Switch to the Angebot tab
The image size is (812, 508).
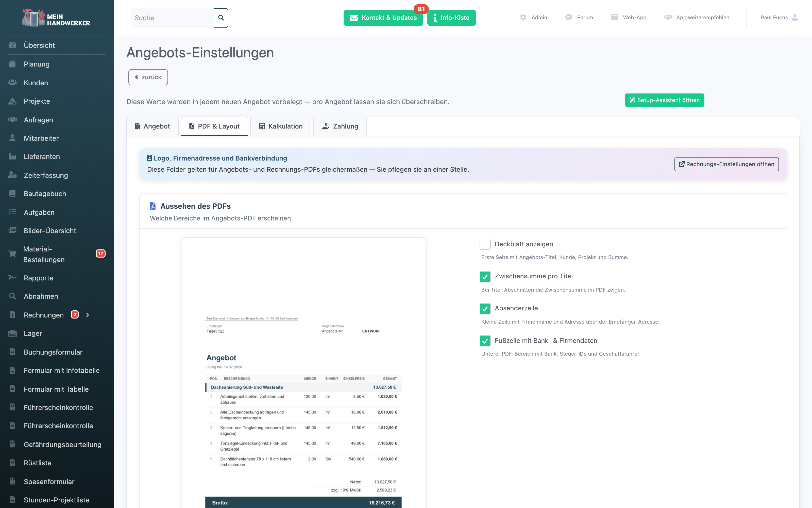(152, 126)
